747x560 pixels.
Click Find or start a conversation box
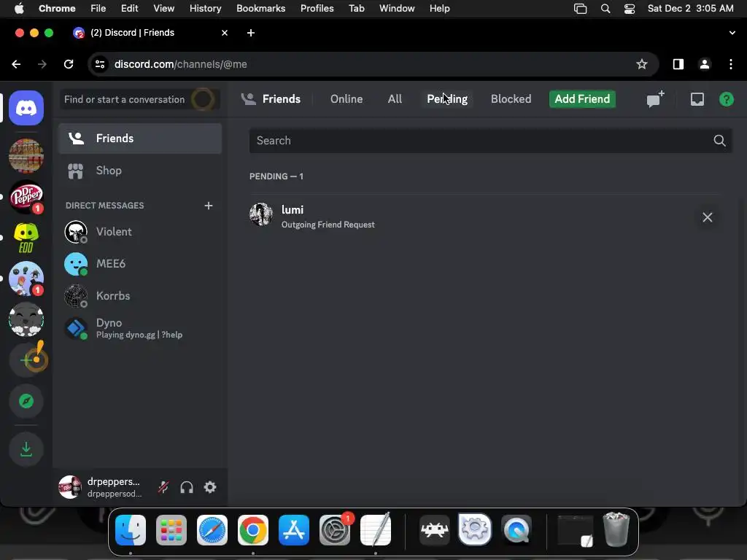[139, 99]
